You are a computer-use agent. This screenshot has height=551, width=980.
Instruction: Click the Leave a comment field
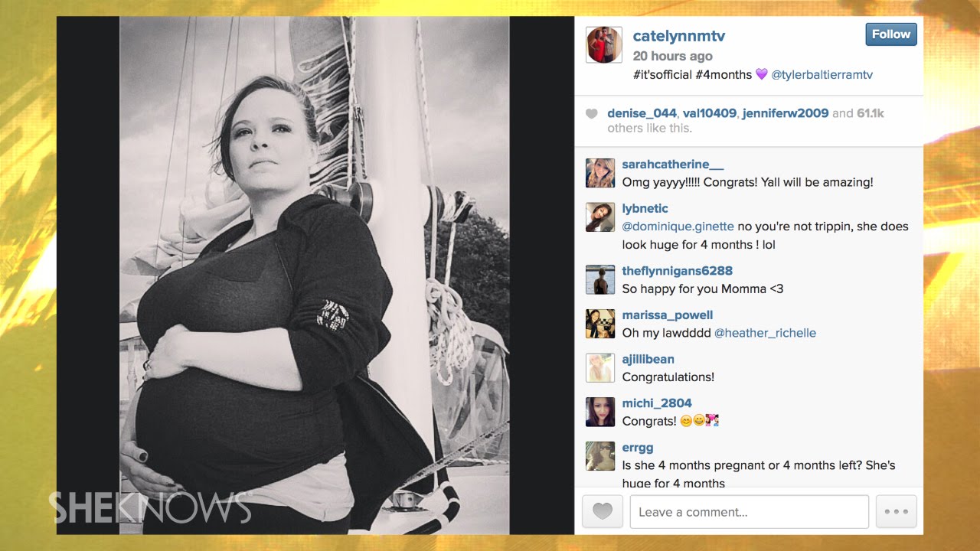pos(749,512)
